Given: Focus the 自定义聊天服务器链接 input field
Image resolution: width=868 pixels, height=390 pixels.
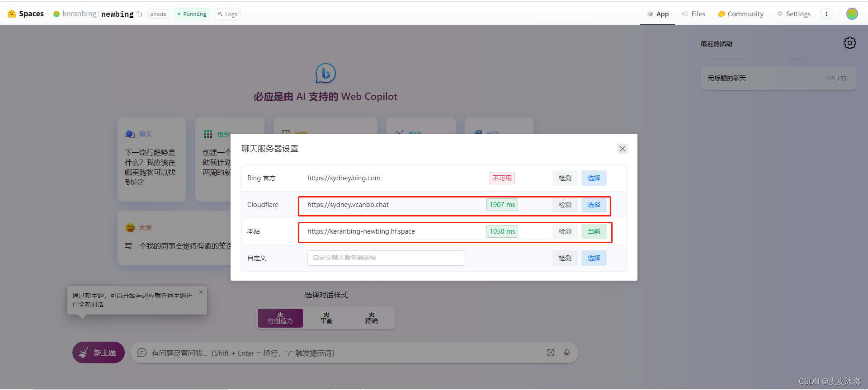Looking at the screenshot, I should pyautogui.click(x=387, y=258).
